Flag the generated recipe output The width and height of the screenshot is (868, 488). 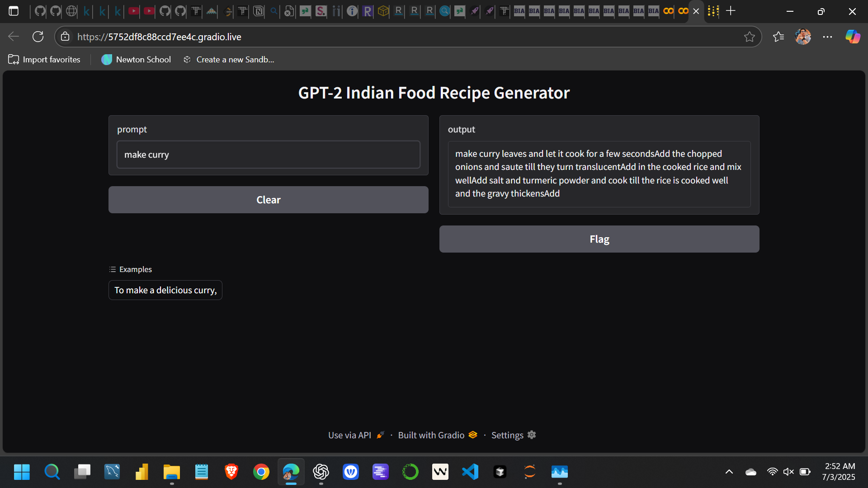[x=599, y=239]
